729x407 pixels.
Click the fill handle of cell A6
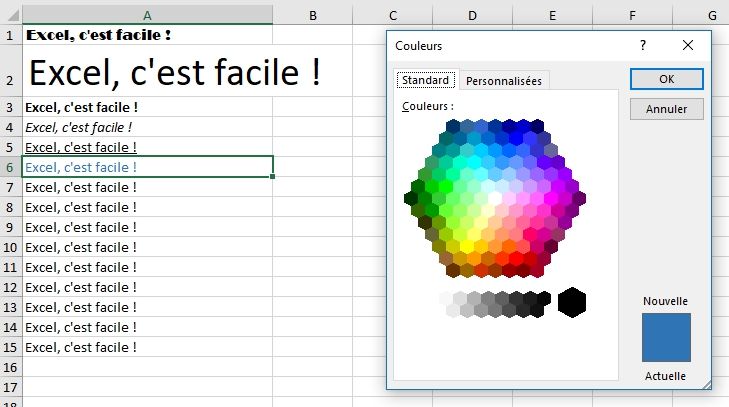coord(272,176)
